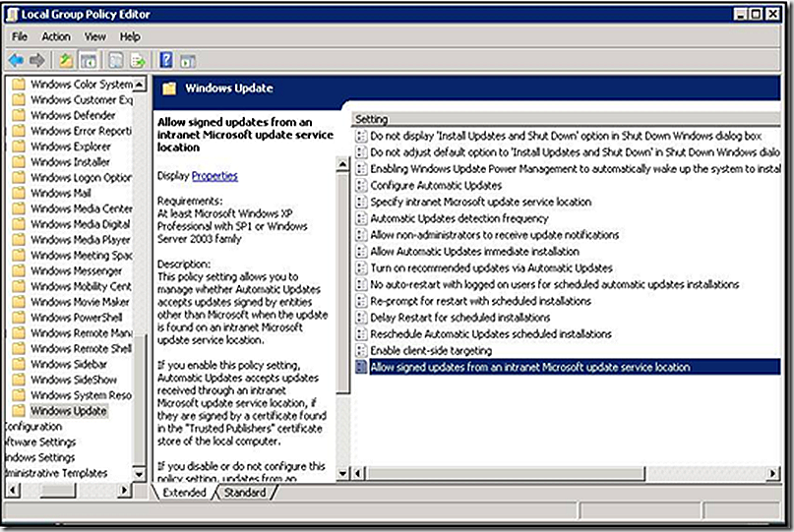Click settings list horizontal scroll left arrow
The image size is (794, 532).
pyautogui.click(x=358, y=473)
